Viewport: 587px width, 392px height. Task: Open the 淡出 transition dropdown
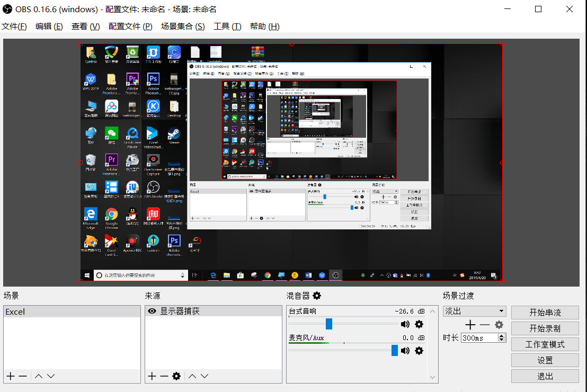coord(501,311)
